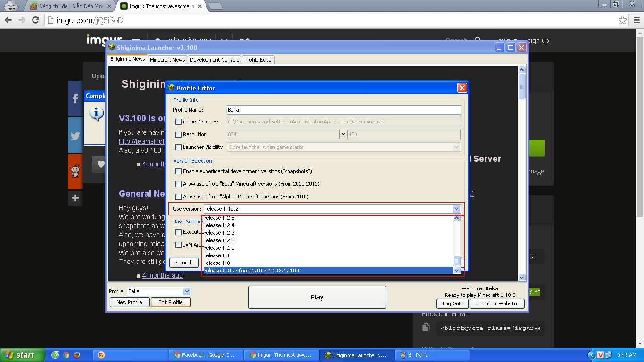The width and height of the screenshot is (644, 362).
Task: Click the Twitter share icon on the Imgur page
Action: (x=75, y=135)
